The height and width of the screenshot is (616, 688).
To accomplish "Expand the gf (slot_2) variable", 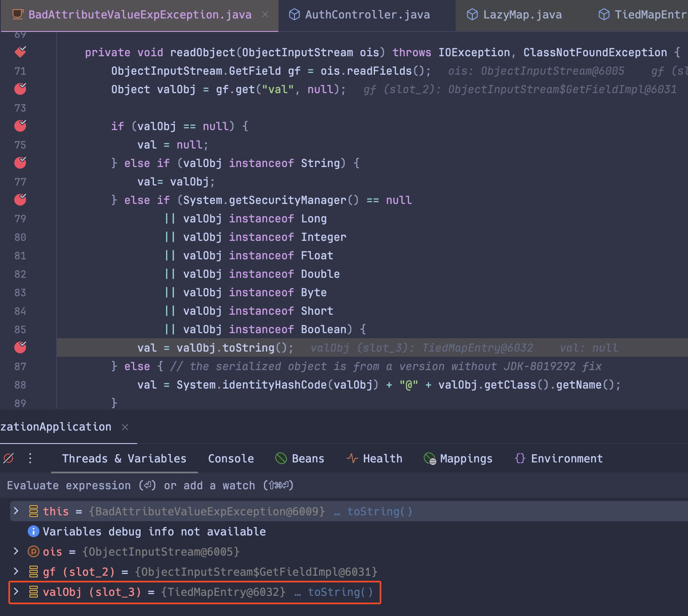I will click(16, 572).
